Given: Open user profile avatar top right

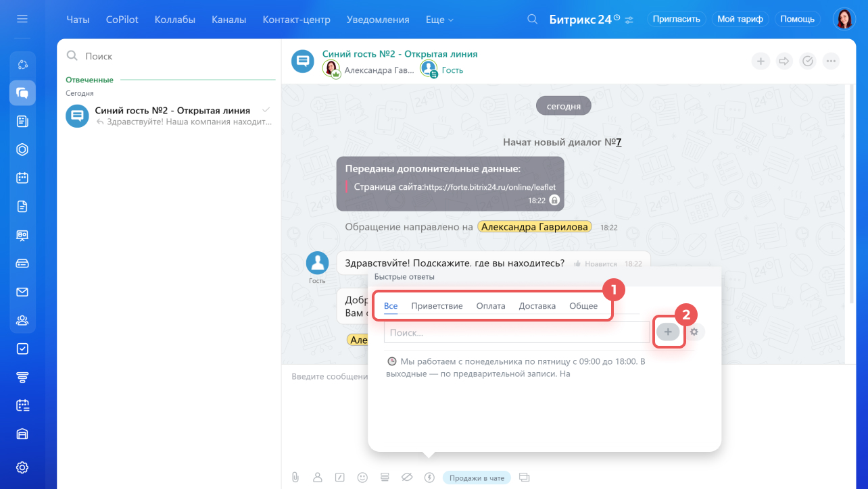Looking at the screenshot, I should 844,19.
